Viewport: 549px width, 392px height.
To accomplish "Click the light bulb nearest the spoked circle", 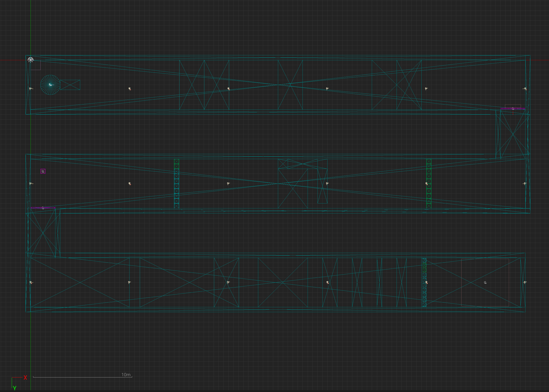I will [130, 89].
